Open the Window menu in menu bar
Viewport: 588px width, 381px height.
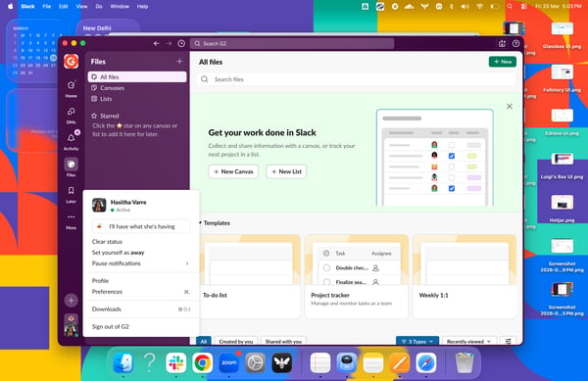[120, 7]
